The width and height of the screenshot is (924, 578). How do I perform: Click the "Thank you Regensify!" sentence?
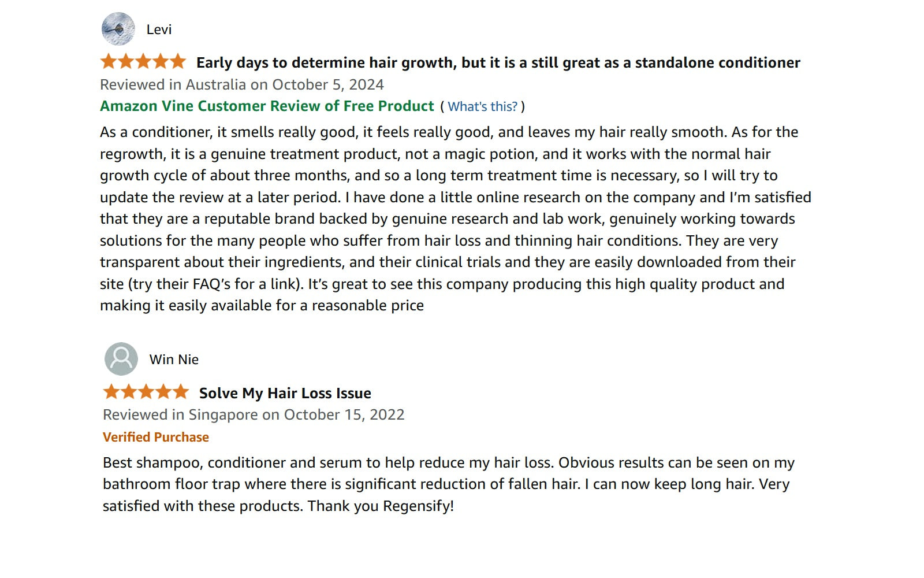point(381,506)
